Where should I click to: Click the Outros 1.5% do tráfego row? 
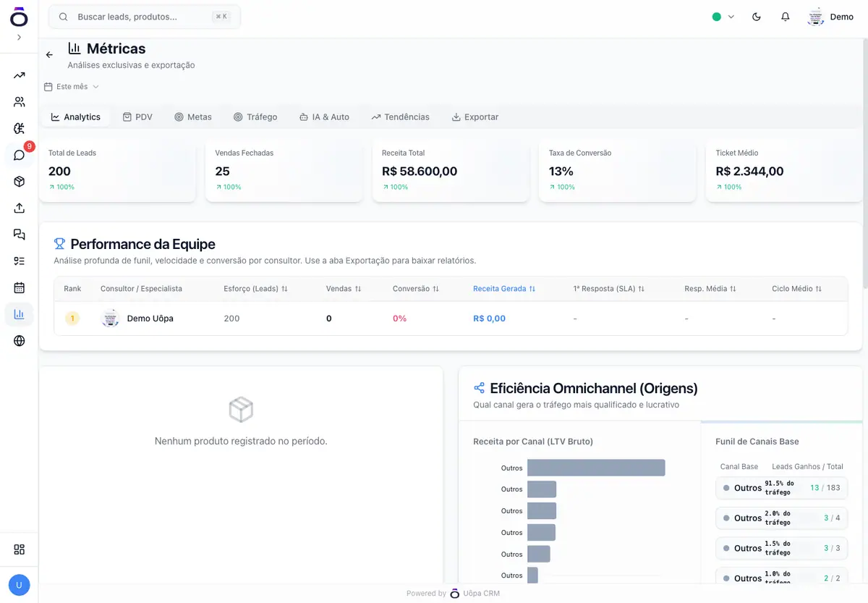781,549
